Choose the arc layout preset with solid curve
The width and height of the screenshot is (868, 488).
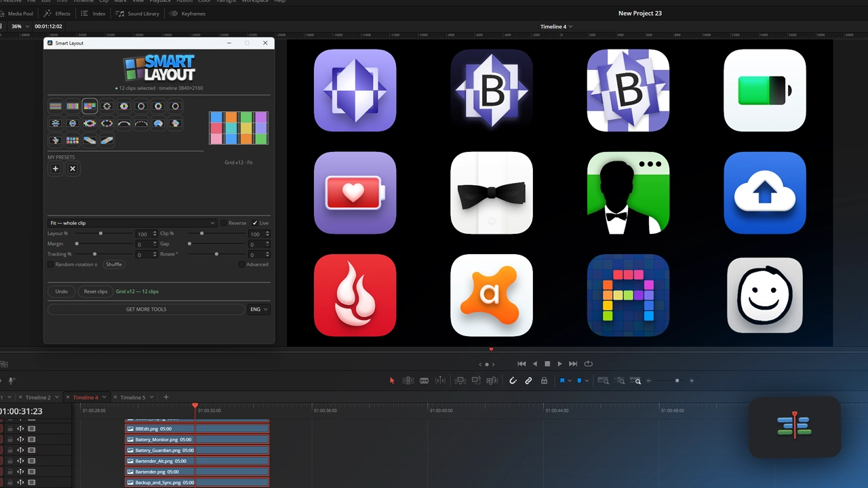pos(124,123)
